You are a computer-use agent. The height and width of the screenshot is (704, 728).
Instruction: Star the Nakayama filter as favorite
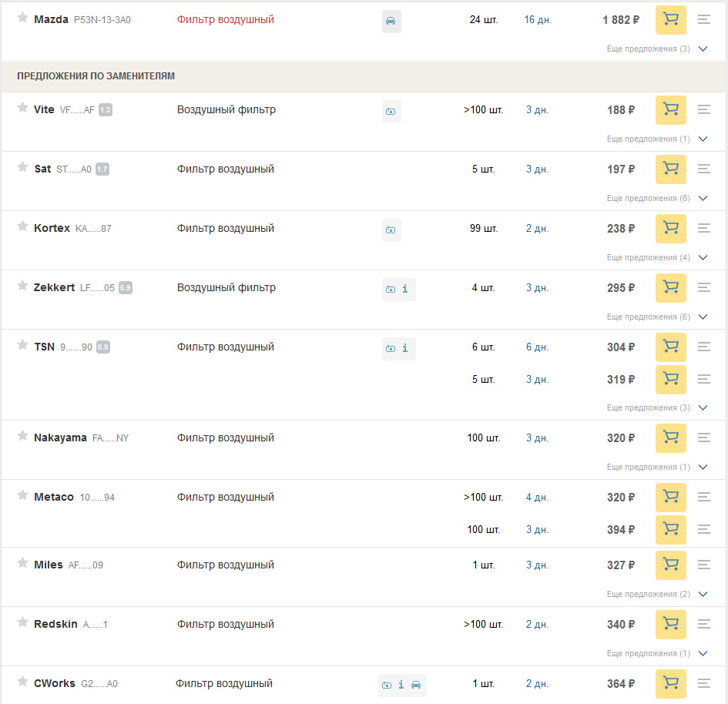[23, 437]
